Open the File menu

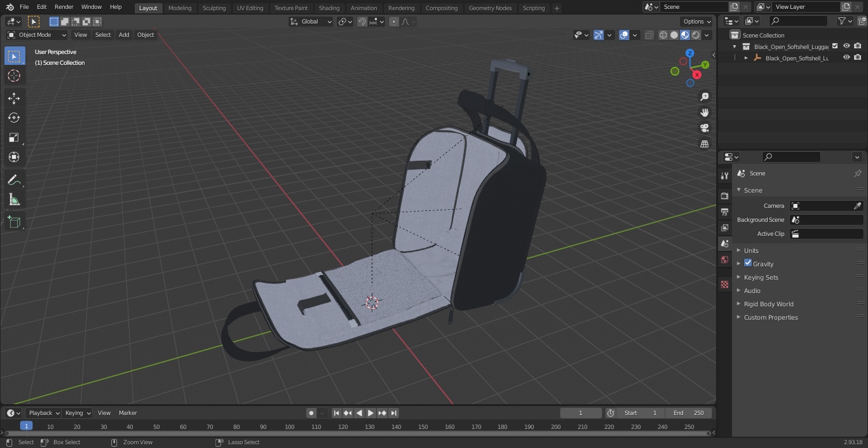tap(24, 7)
